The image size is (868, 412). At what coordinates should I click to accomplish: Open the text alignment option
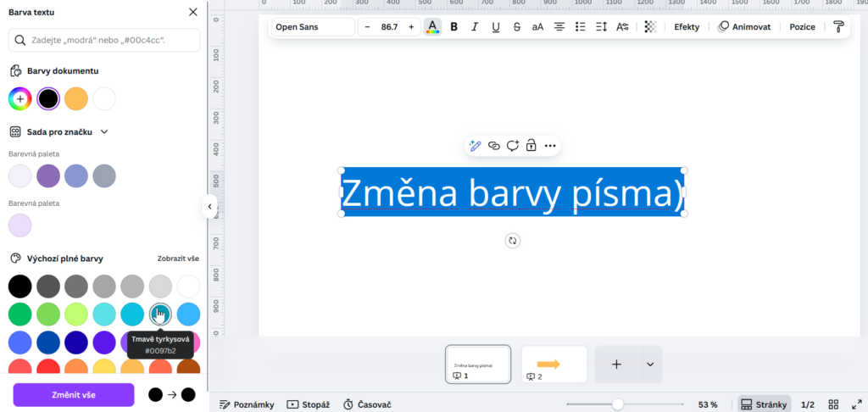click(559, 27)
